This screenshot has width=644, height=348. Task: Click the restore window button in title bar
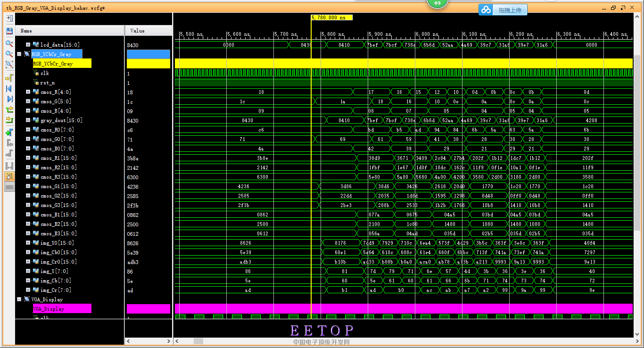[613, 8]
